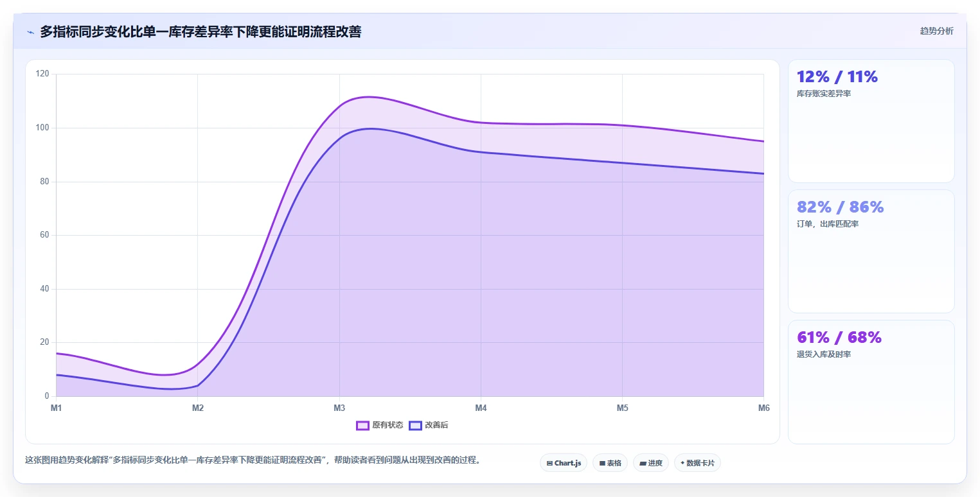
Task: Click the M3 axis label
Action: tap(339, 408)
